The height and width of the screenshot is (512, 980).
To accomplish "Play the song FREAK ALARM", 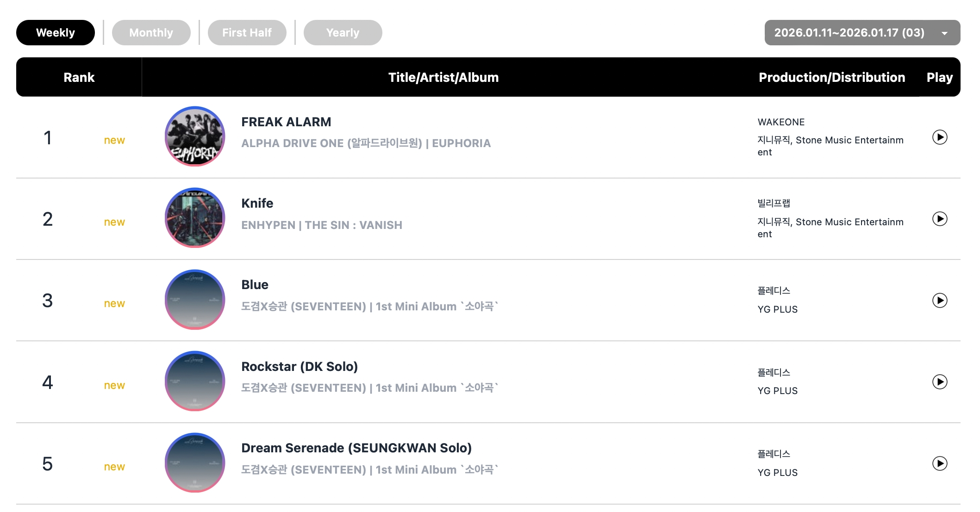I will pos(939,137).
